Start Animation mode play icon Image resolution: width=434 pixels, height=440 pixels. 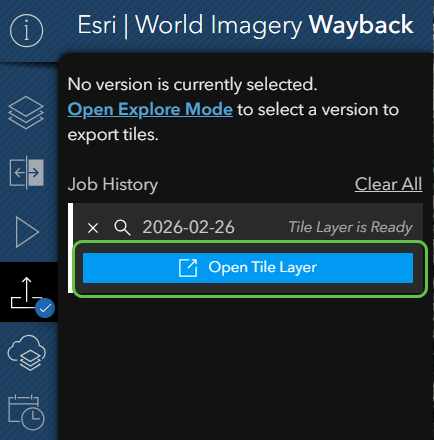[x=27, y=232]
